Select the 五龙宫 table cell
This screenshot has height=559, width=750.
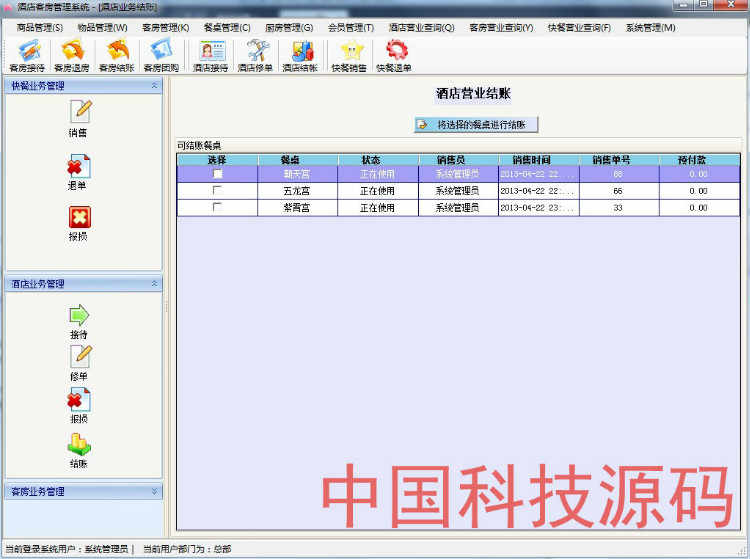pos(298,191)
